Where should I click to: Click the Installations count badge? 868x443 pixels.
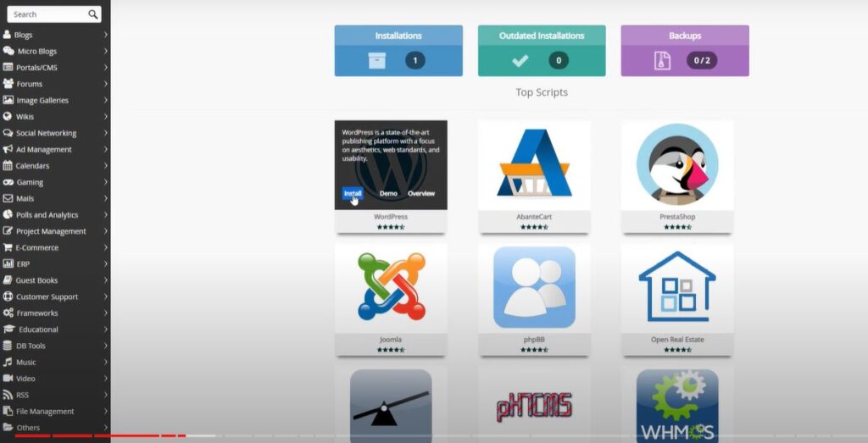415,60
